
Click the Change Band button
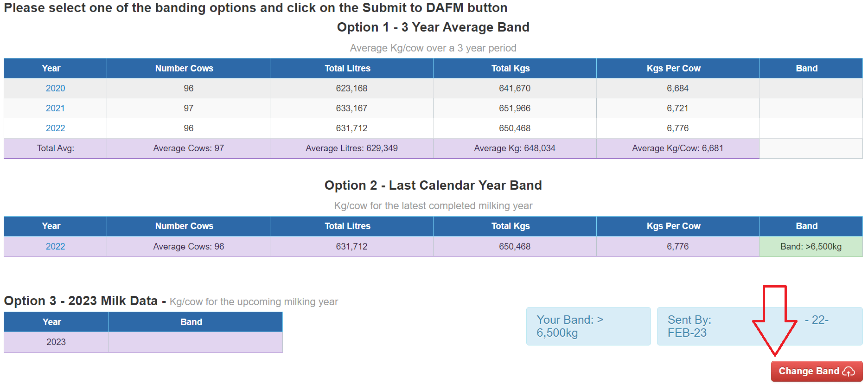coord(817,371)
